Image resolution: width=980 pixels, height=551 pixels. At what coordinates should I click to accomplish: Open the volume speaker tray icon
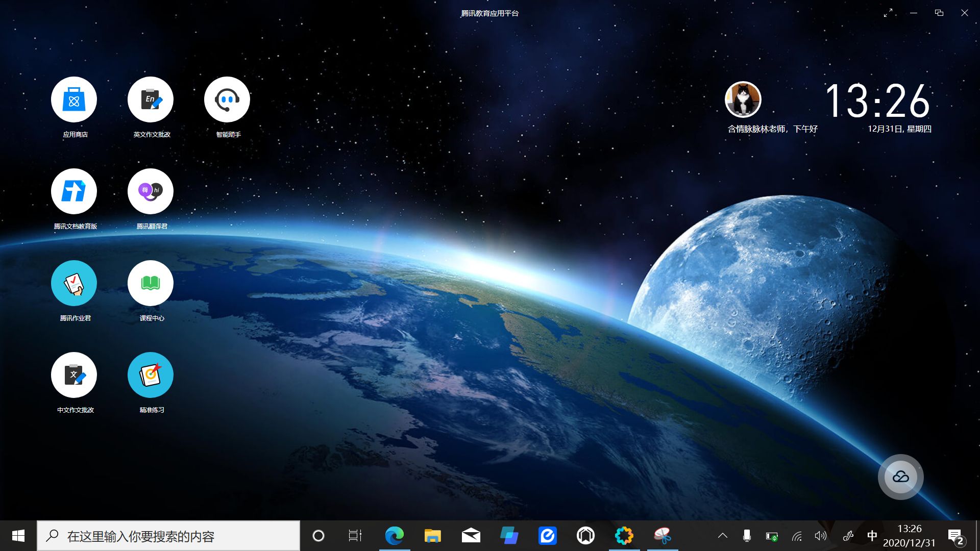[x=821, y=536]
